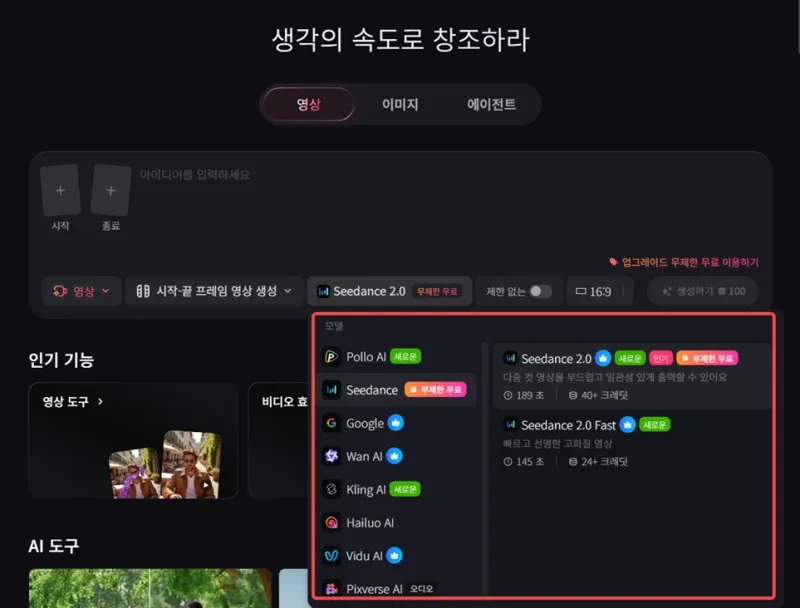Open 업그레이드 무제한 무료 이용하기 link
This screenshot has width=800, height=608.
click(684, 262)
